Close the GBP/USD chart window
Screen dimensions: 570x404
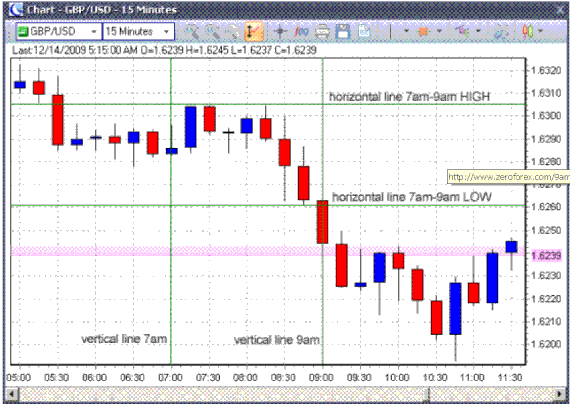click(x=560, y=10)
